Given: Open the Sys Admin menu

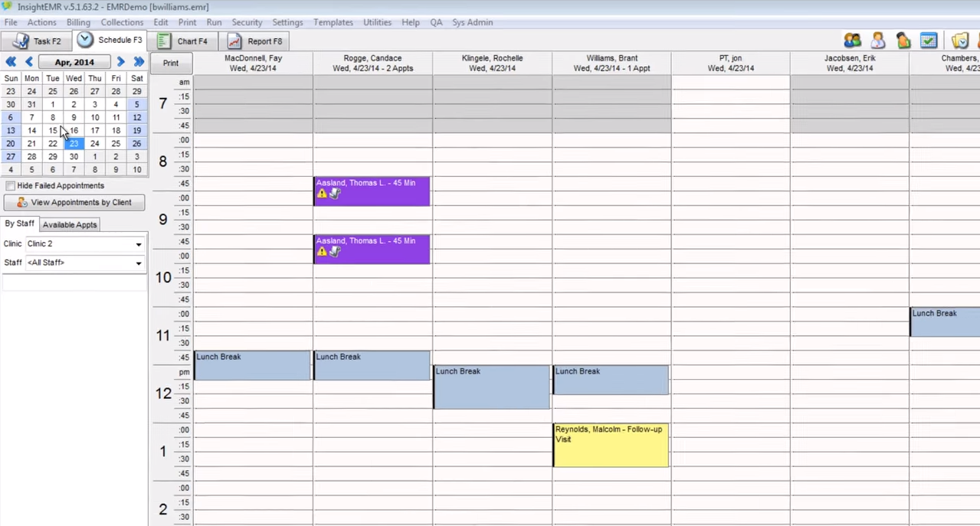Looking at the screenshot, I should coord(473,22).
